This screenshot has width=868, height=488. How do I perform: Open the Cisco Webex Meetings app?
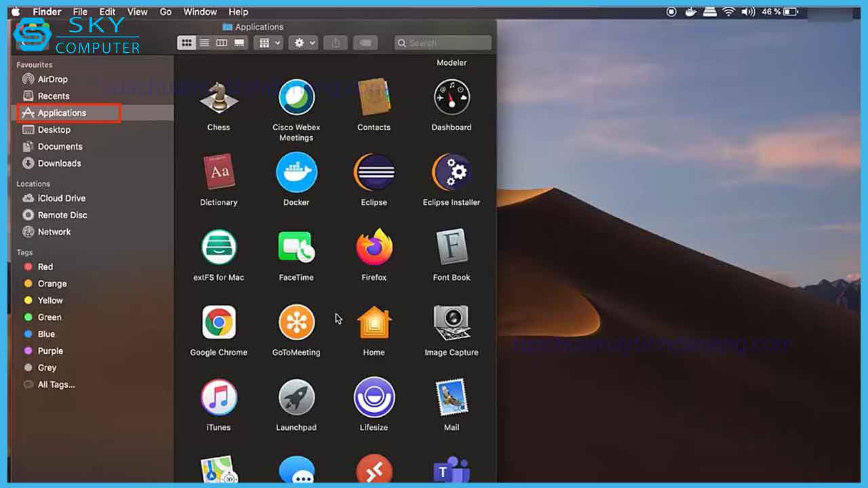(296, 98)
